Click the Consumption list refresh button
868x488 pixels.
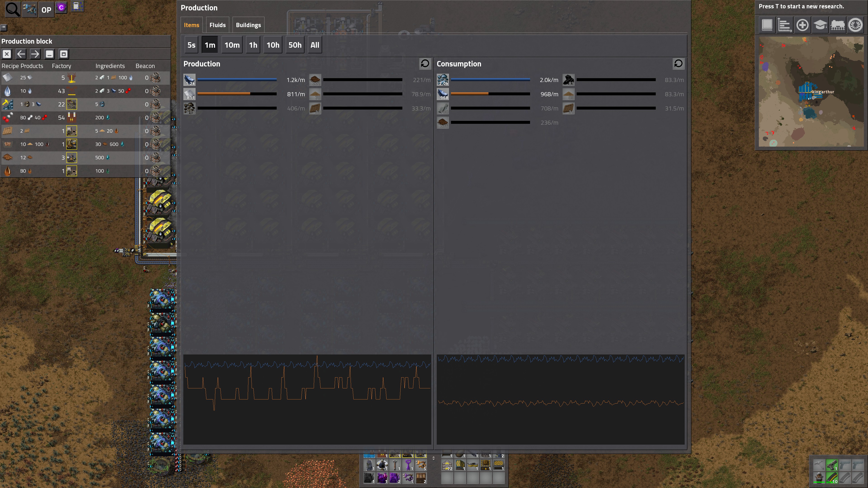point(678,64)
